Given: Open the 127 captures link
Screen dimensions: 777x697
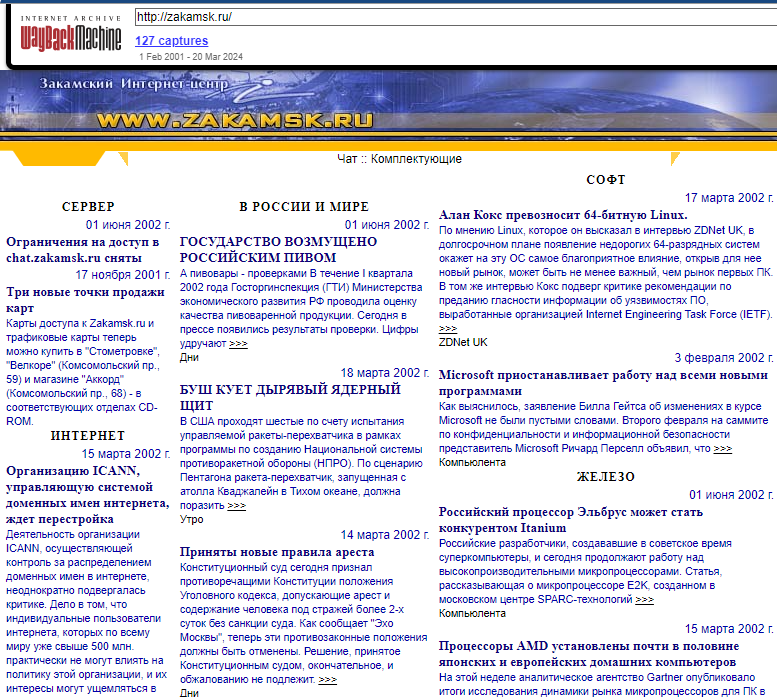Looking at the screenshot, I should click(171, 41).
